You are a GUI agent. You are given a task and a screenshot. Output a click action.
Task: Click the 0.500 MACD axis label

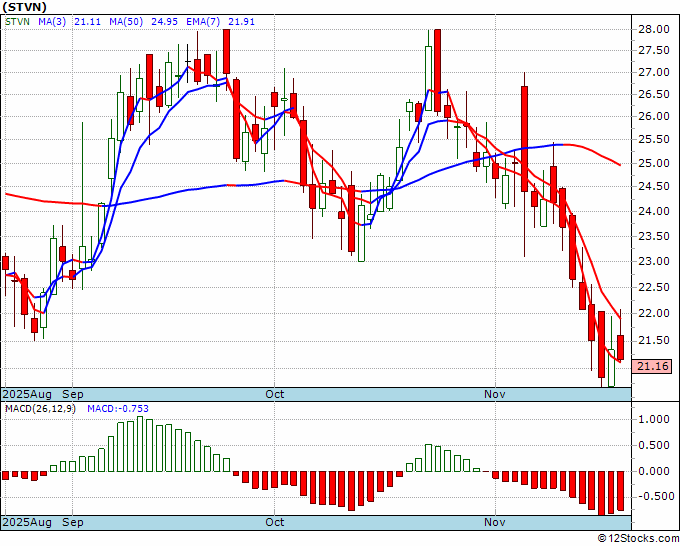pos(654,445)
